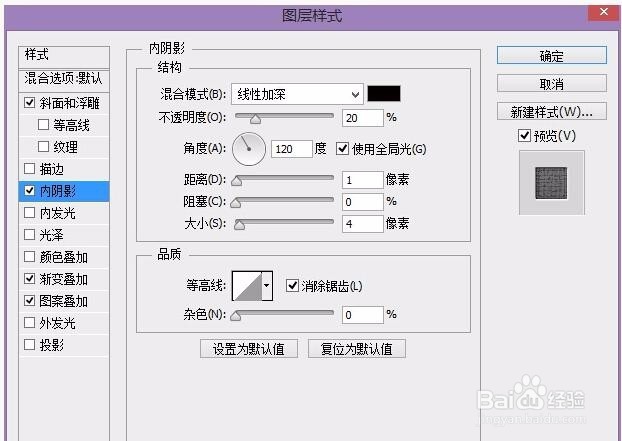Select the 渐变叠加 style label
The width and height of the screenshot is (622, 441).
[63, 279]
